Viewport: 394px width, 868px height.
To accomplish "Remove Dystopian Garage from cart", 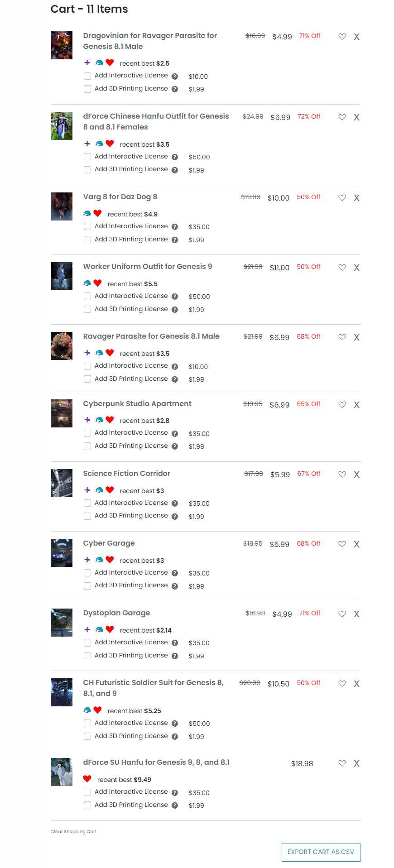I will tap(356, 614).
